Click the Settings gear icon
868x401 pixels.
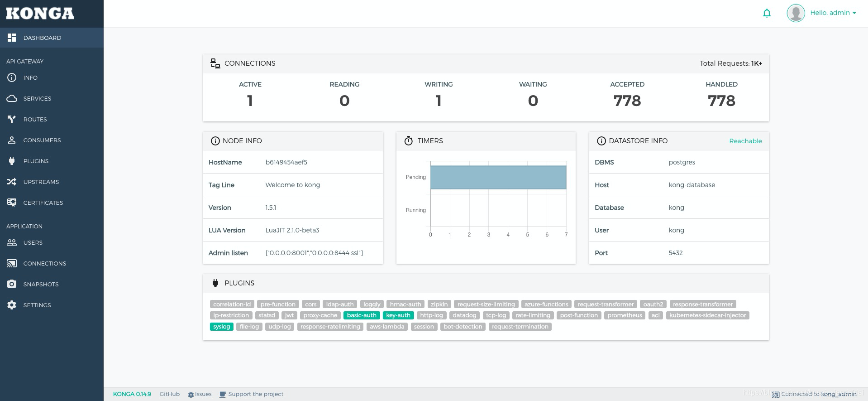click(12, 305)
